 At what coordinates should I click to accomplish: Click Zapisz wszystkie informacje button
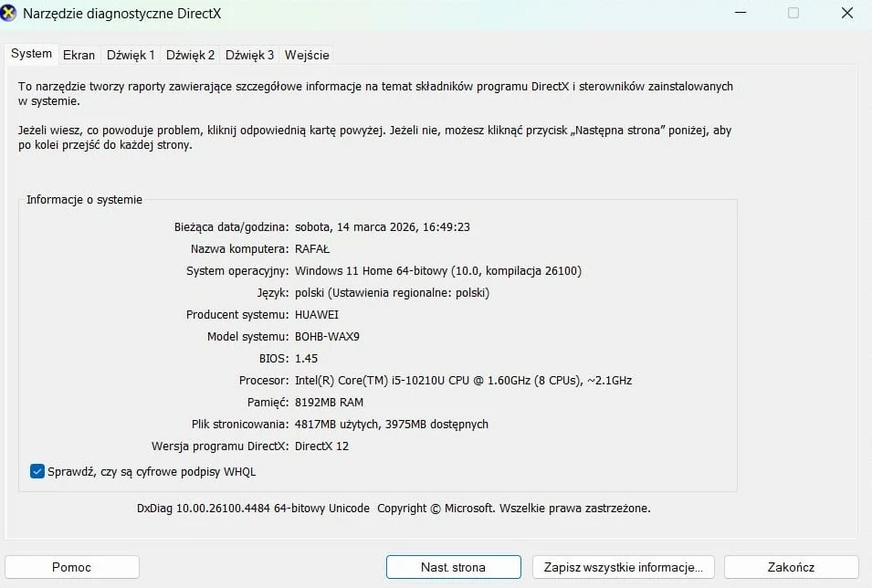tap(622, 566)
